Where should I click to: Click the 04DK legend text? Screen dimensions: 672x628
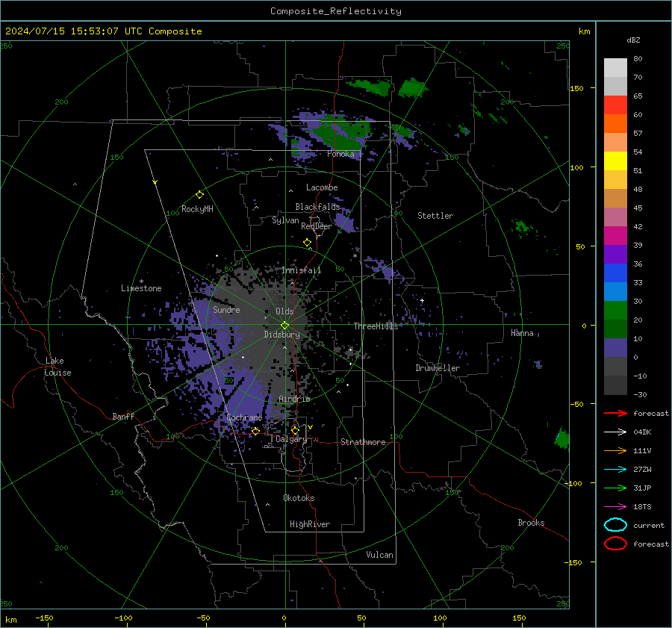point(642,432)
